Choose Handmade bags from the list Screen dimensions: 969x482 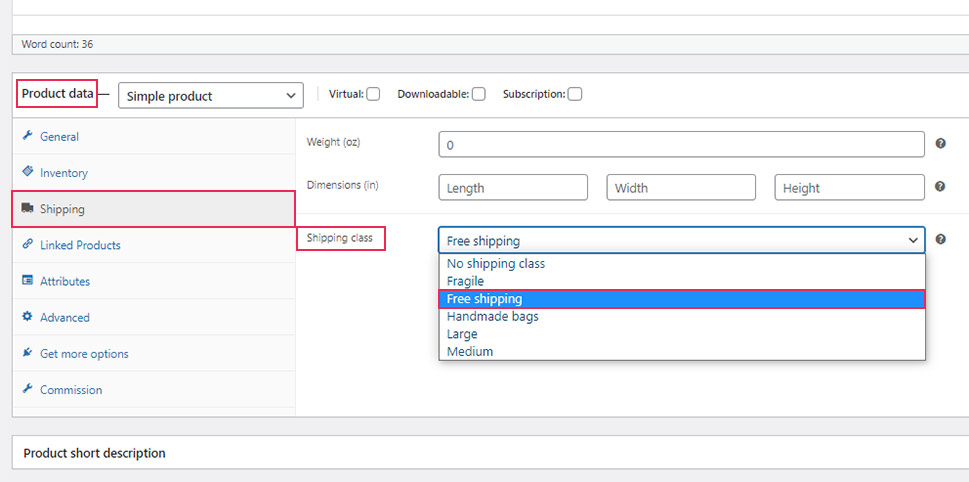682,316
